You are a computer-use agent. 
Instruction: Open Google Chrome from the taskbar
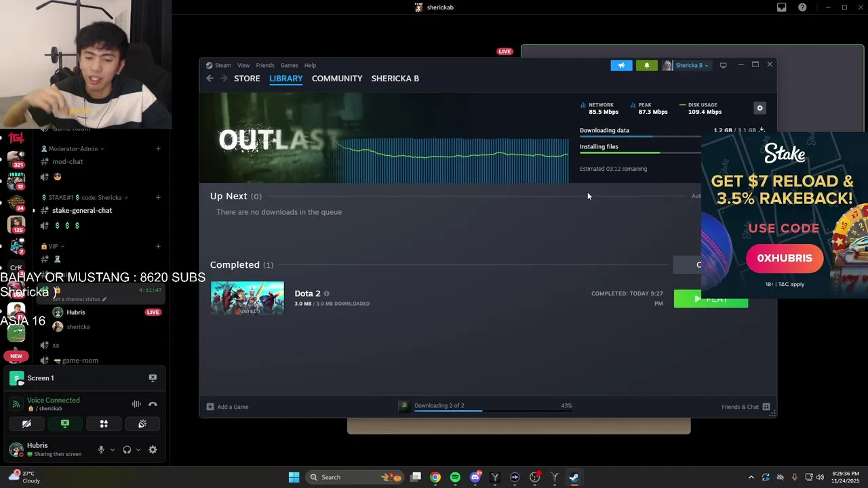(x=435, y=477)
